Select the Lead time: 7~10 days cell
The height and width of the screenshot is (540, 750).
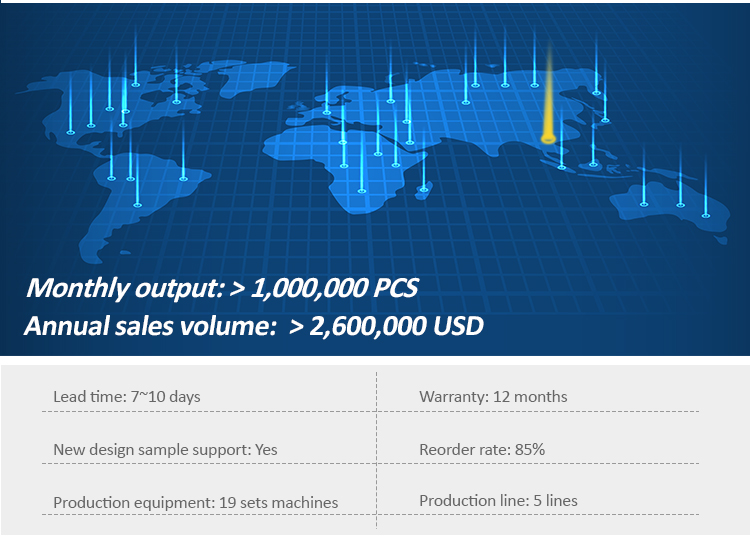point(127,397)
